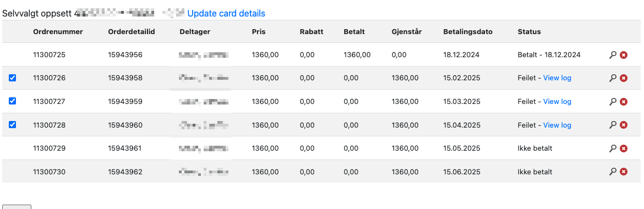644x209 pixels.
Task: Click red delete icon for order 11300729
Action: coord(624,148)
